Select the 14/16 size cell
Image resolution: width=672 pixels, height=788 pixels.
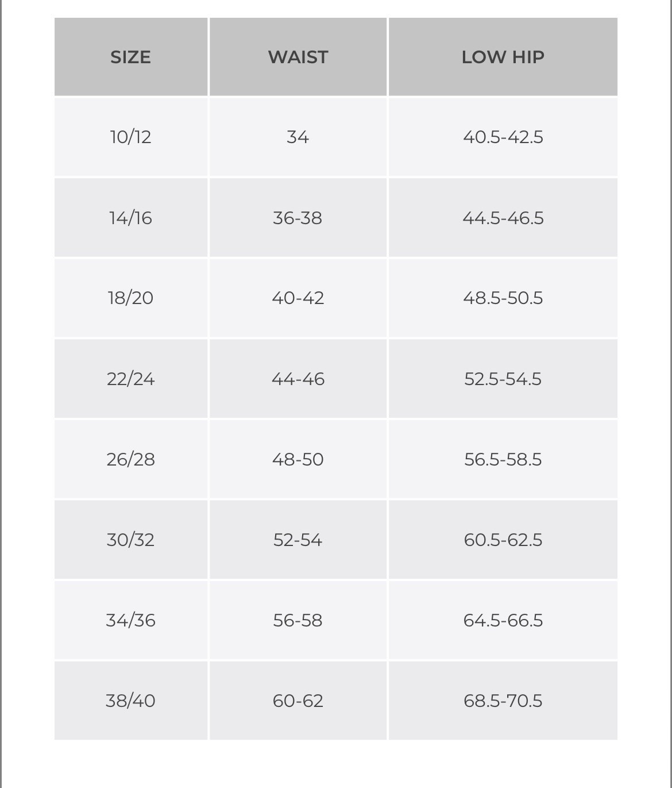(131, 218)
